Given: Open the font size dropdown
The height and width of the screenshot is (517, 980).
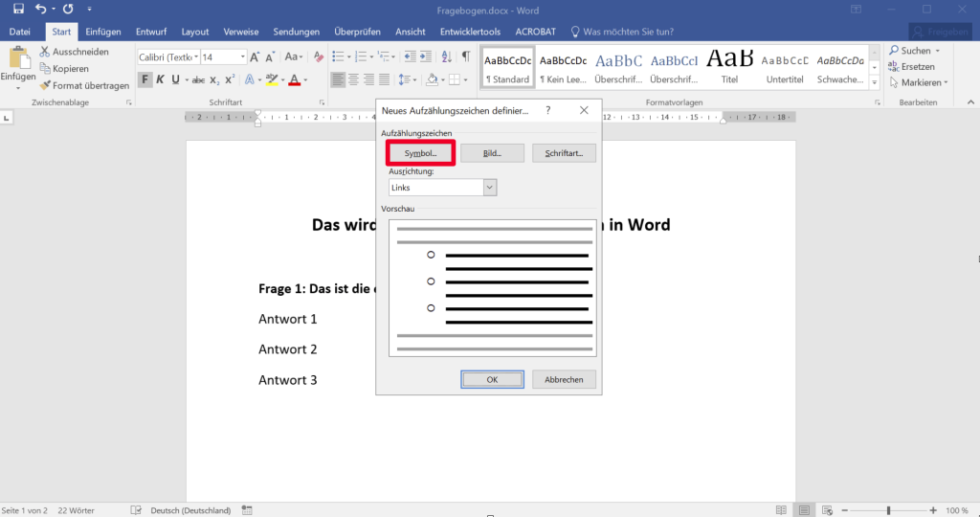Looking at the screenshot, I should pos(242,56).
